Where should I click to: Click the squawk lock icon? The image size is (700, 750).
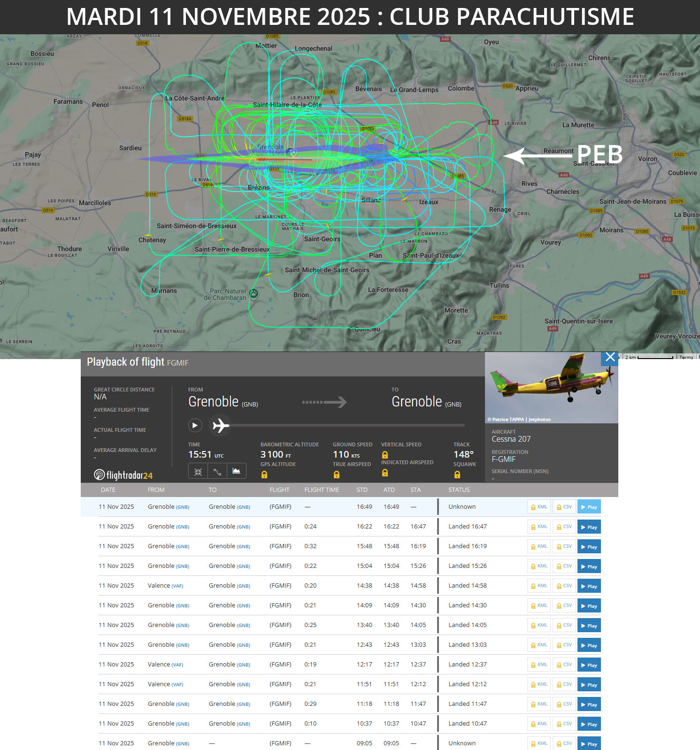pos(457,475)
